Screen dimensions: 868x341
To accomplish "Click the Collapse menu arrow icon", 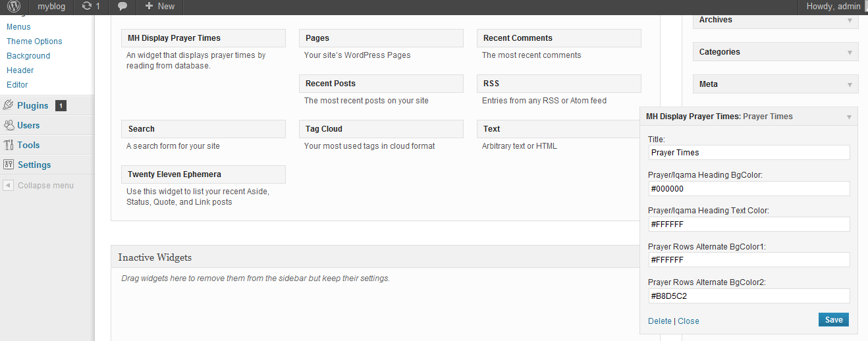I will 8,185.
